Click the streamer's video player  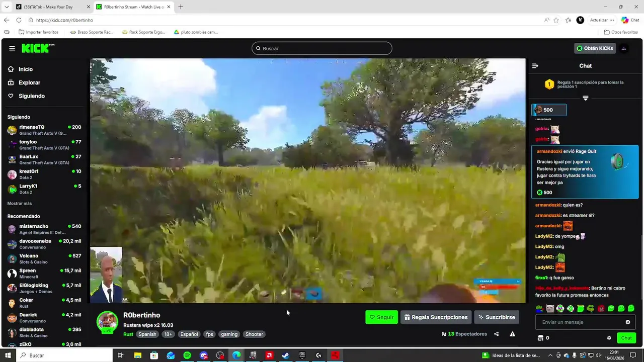click(x=308, y=180)
